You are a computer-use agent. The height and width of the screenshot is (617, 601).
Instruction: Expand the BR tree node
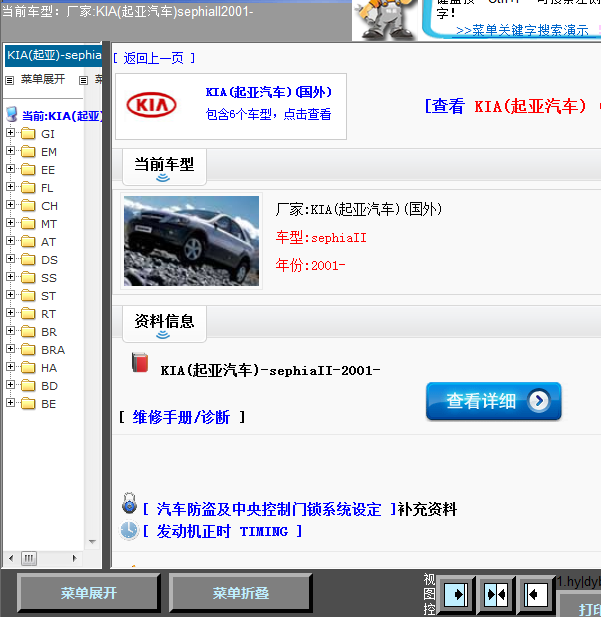pyautogui.click(x=11, y=331)
